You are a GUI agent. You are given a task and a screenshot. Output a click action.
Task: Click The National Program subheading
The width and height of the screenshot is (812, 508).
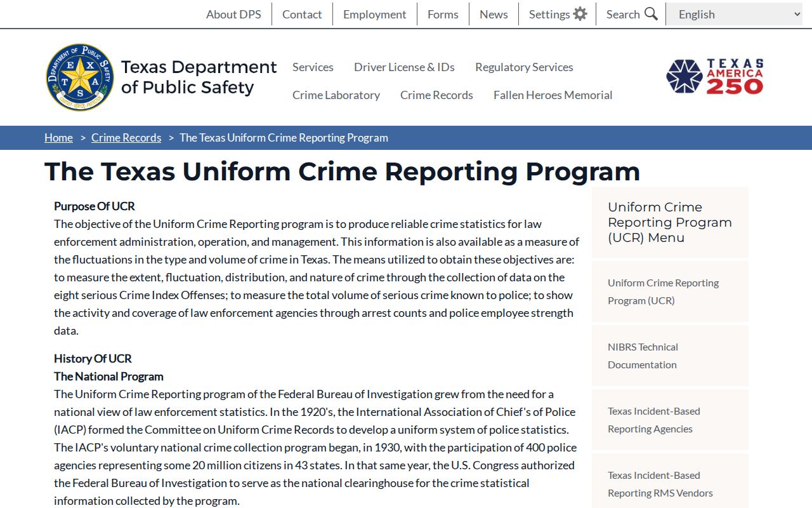pos(108,376)
